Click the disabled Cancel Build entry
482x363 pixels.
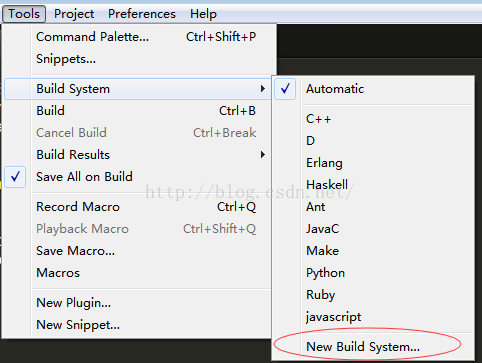coord(138,133)
